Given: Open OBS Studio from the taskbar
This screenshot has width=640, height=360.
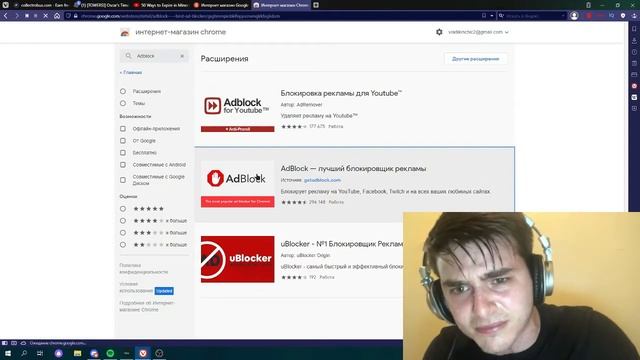Looking at the screenshot, I should tap(159, 353).
